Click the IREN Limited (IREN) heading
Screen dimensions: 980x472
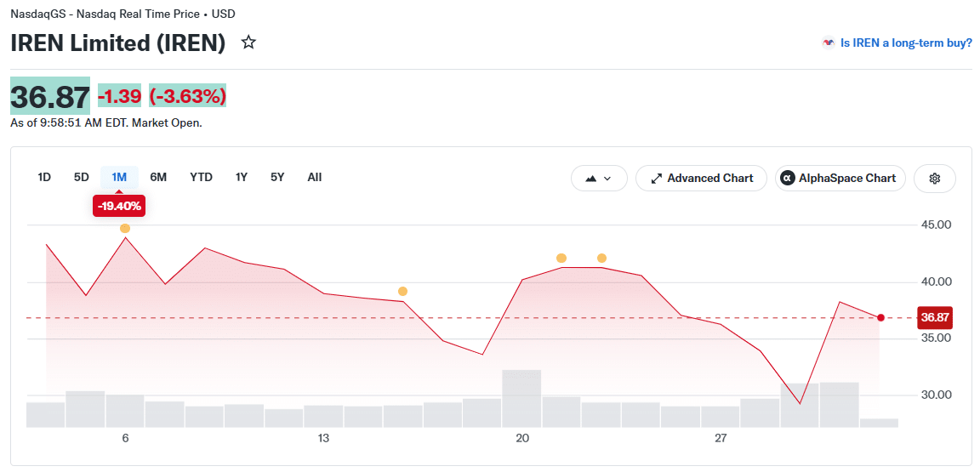pos(117,43)
